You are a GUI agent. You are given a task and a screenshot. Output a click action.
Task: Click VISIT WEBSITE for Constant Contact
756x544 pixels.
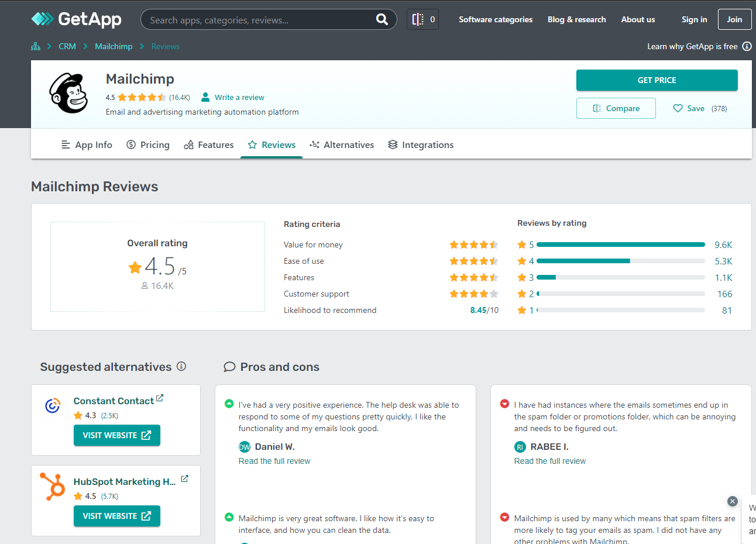coord(116,435)
